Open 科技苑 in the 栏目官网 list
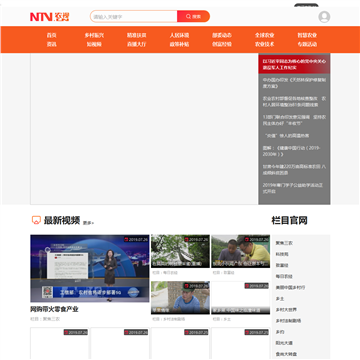 [x=282, y=254]
